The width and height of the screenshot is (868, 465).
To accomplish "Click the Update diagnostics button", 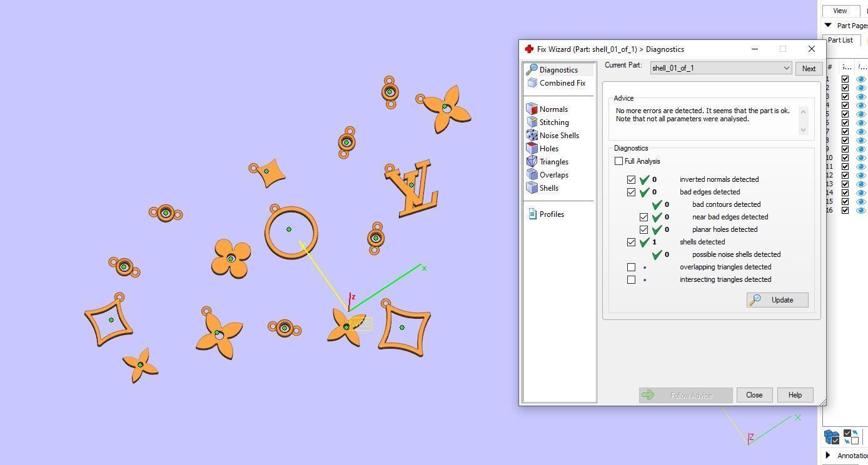I will [x=777, y=300].
